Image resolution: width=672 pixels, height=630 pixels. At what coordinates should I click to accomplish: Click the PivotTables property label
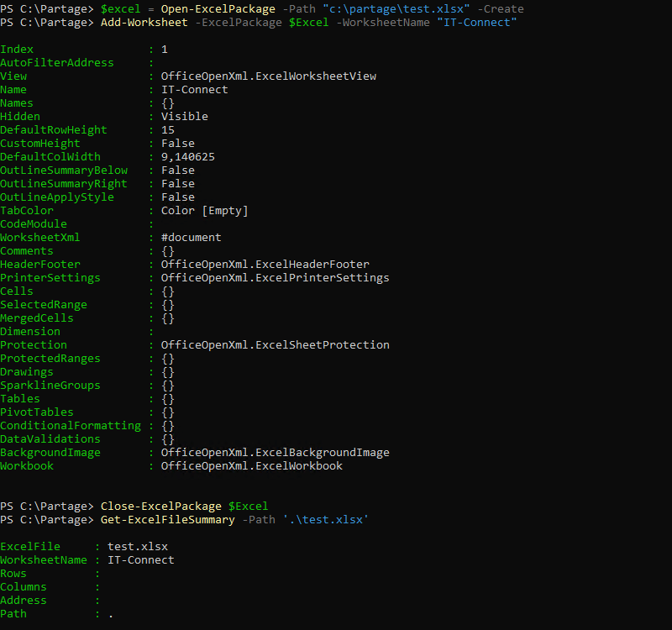pyautogui.click(x=37, y=412)
